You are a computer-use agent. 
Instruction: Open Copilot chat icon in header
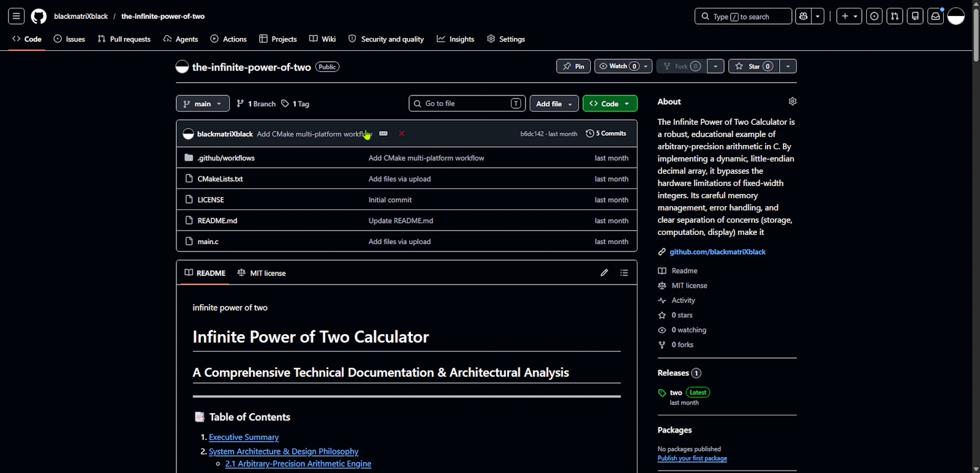(x=804, y=17)
